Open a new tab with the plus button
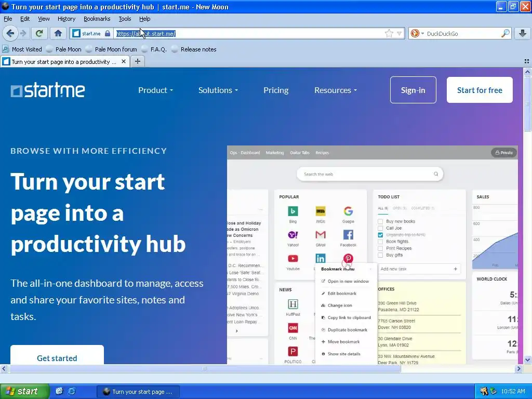The width and height of the screenshot is (532, 399). (x=137, y=61)
